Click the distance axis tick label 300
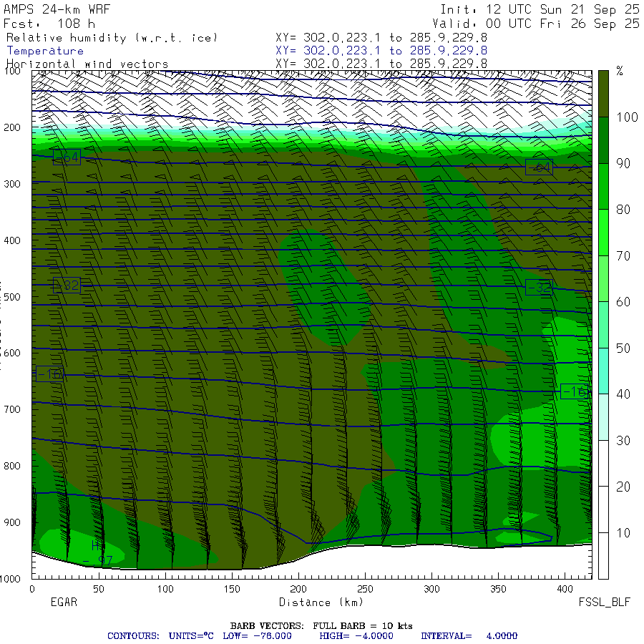644x644 pixels. pos(431,589)
